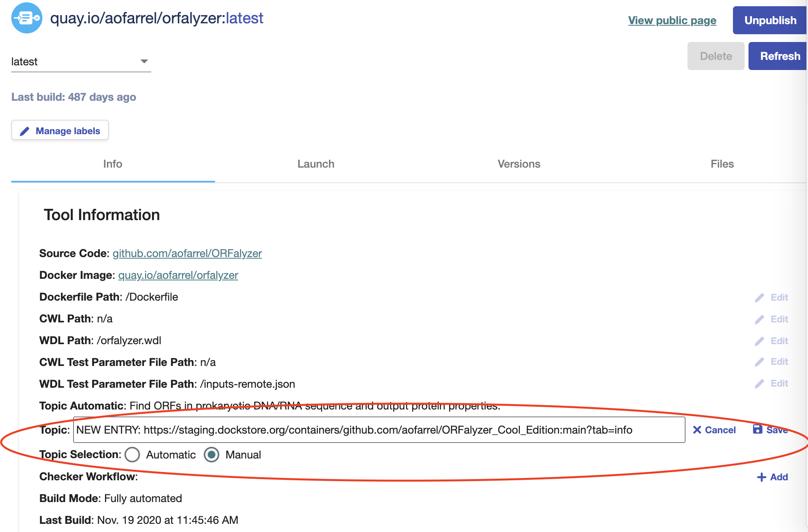The height and width of the screenshot is (532, 808).
Task: Select Automatic topic selection
Action: (132, 455)
